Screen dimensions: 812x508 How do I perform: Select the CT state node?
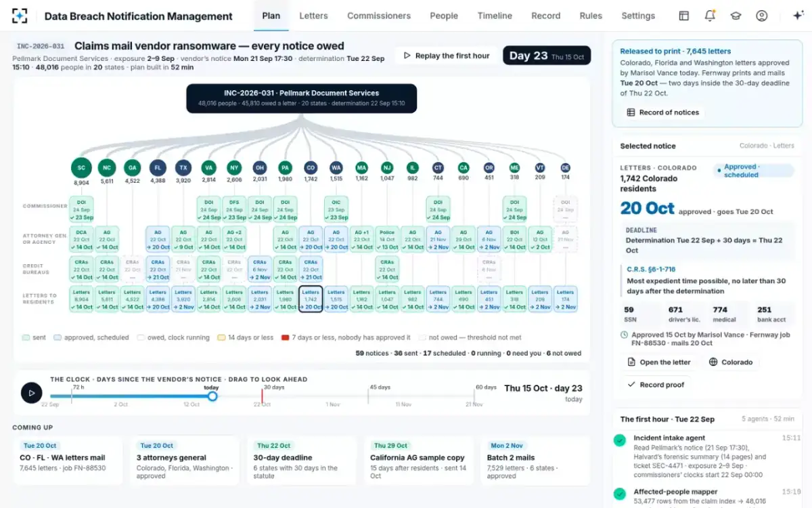[438, 168]
